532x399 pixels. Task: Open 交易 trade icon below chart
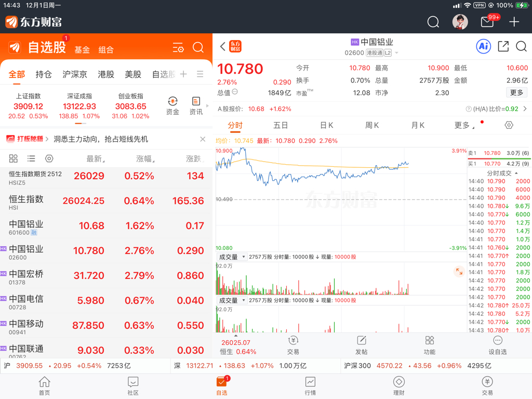pos(293,345)
